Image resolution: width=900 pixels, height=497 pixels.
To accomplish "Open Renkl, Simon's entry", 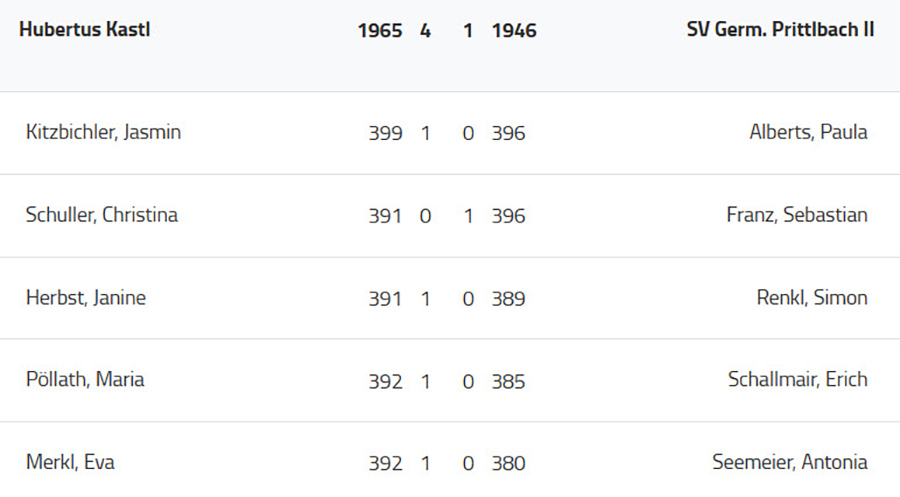I will click(x=812, y=298).
